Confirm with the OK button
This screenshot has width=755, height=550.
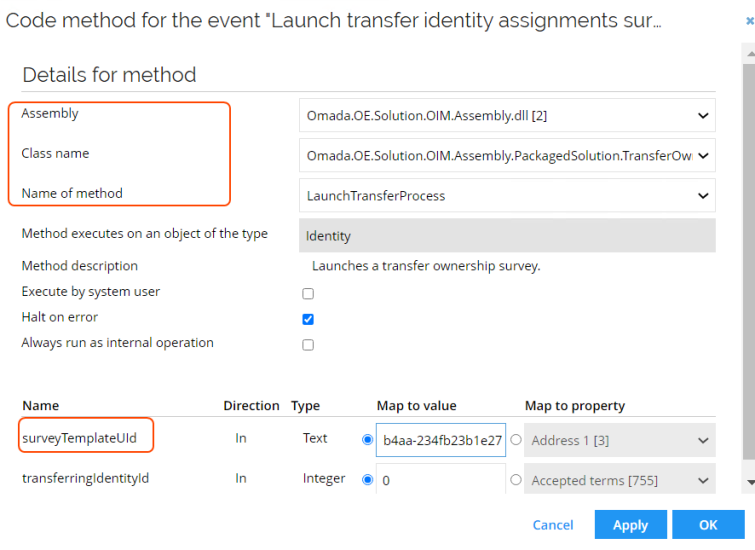coord(708,525)
